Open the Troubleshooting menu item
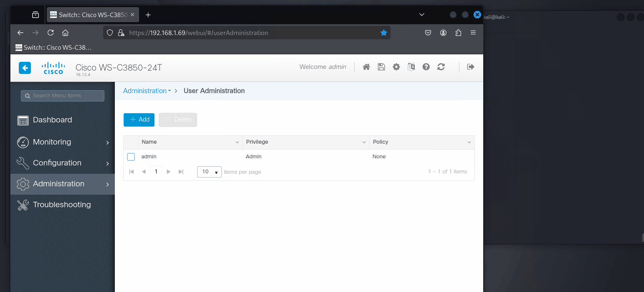This screenshot has width=644, height=292. click(63, 205)
